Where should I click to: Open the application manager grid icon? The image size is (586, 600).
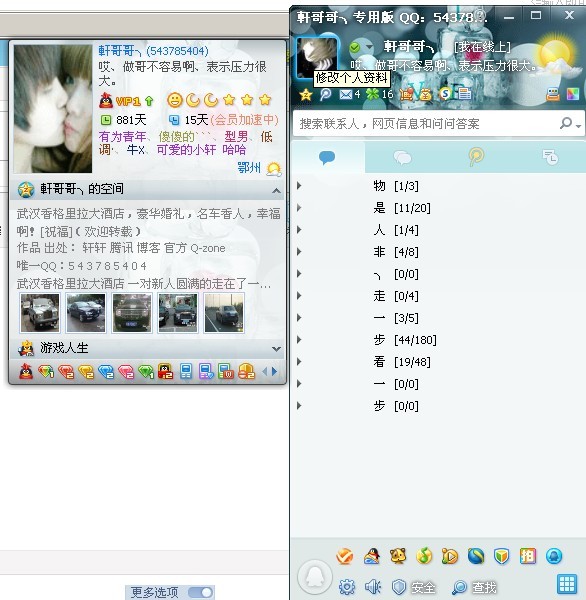[566, 584]
